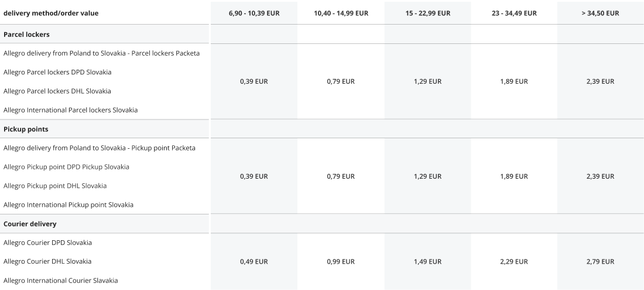The image size is (644, 290).
Task: Click the Parcel lockers Packeta delivery row label
Action: (x=101, y=53)
